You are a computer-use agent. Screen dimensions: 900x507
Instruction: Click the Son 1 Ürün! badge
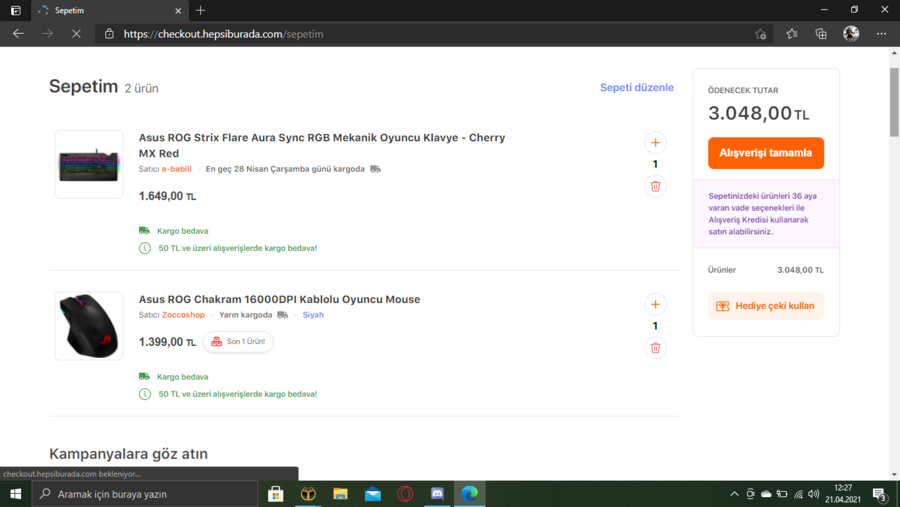pyautogui.click(x=238, y=342)
